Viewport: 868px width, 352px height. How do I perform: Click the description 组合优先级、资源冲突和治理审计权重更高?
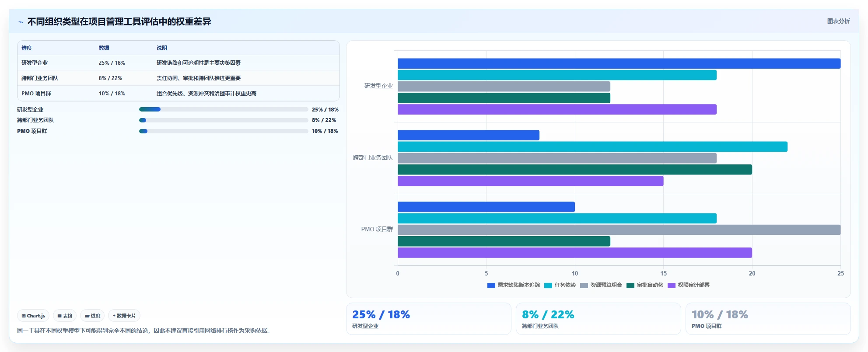(206, 94)
